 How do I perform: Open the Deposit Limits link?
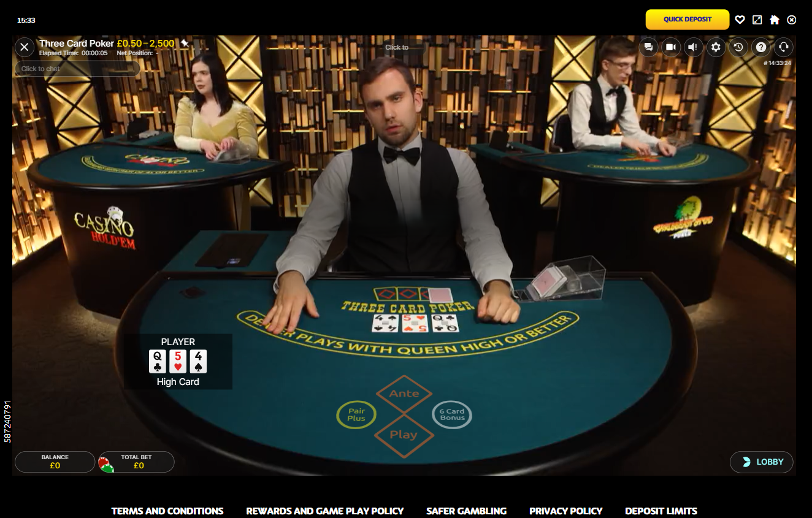(x=661, y=511)
